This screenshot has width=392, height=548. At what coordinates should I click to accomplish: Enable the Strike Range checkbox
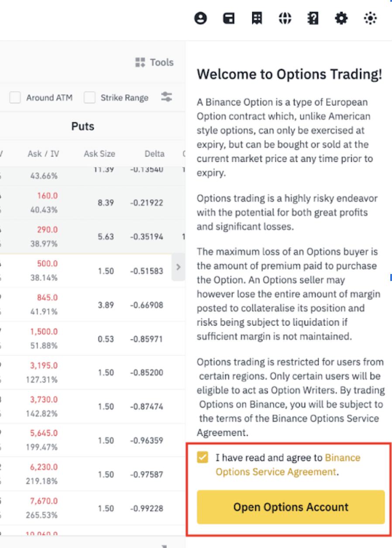point(89,98)
